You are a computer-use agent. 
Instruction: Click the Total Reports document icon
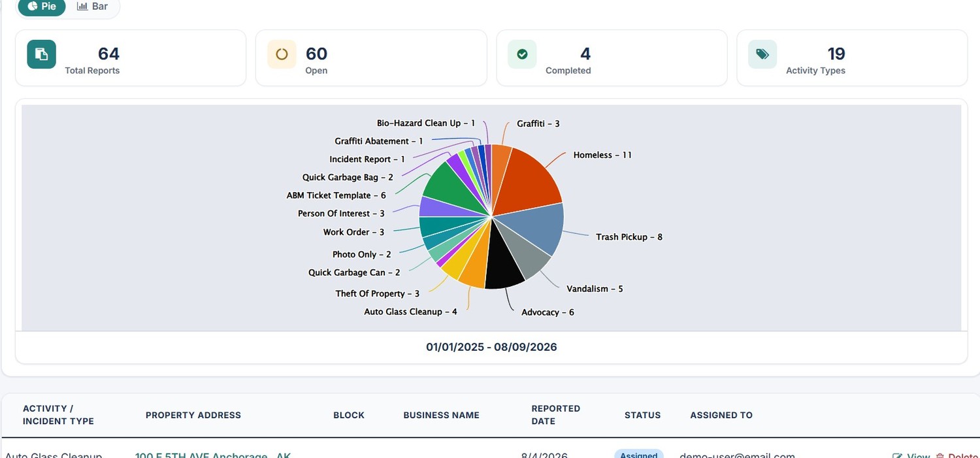coord(41,54)
